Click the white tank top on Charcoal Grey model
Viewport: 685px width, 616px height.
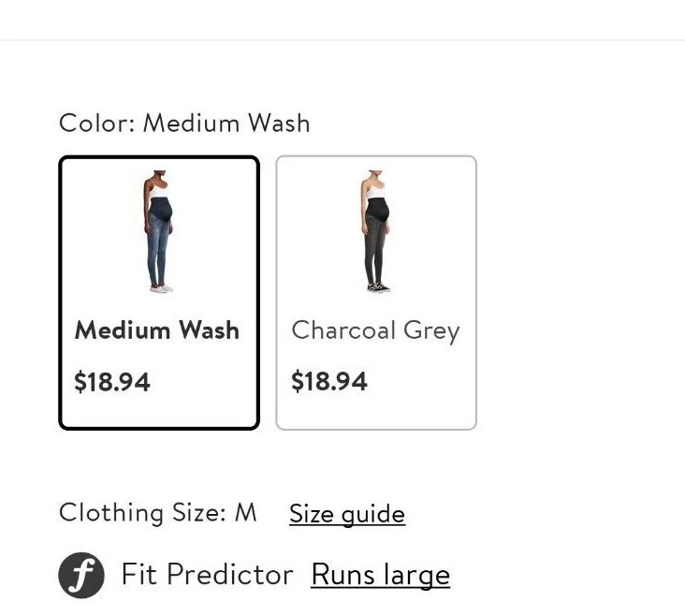coord(376,191)
